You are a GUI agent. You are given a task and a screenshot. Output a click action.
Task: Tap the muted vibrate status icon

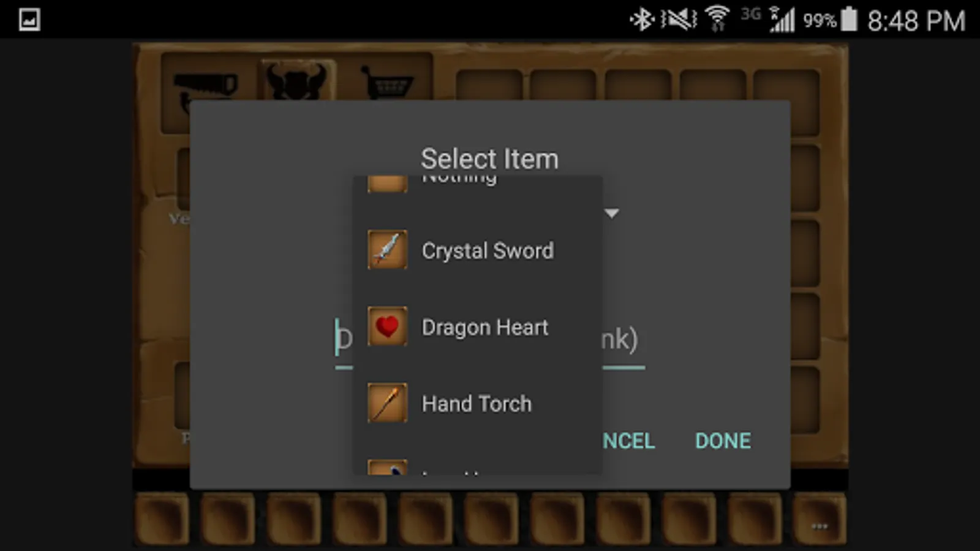679,20
